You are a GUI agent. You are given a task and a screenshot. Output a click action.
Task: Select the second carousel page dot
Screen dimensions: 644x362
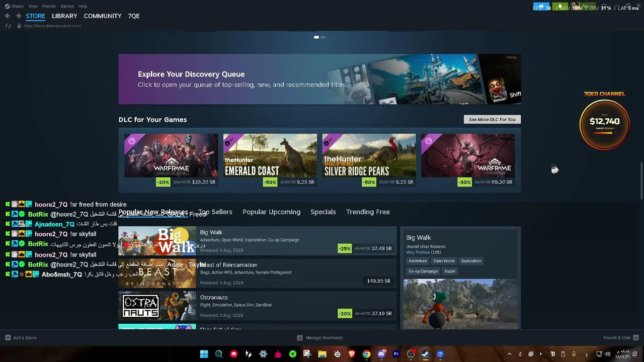pos(323,37)
